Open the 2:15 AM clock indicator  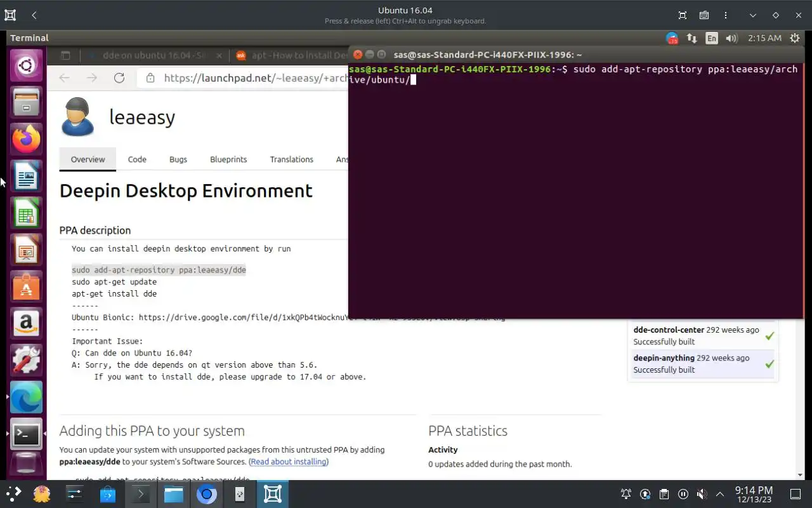764,38
